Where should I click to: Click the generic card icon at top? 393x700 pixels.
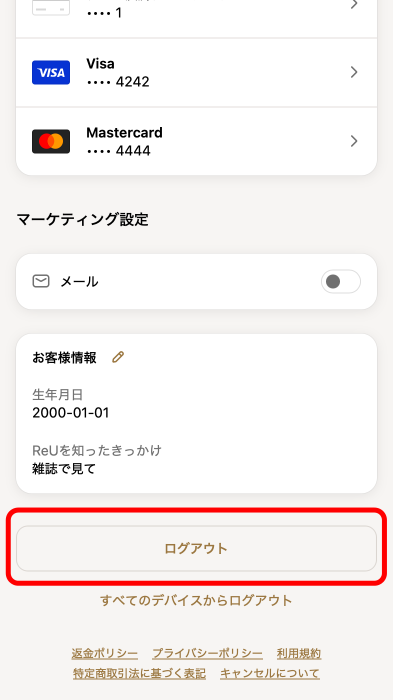pos(51,7)
